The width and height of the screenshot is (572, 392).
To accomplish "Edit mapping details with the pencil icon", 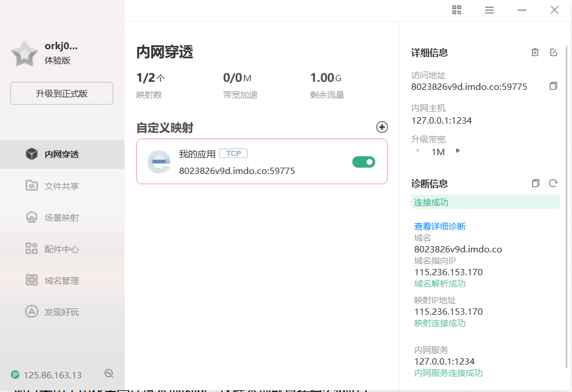I will pos(553,52).
